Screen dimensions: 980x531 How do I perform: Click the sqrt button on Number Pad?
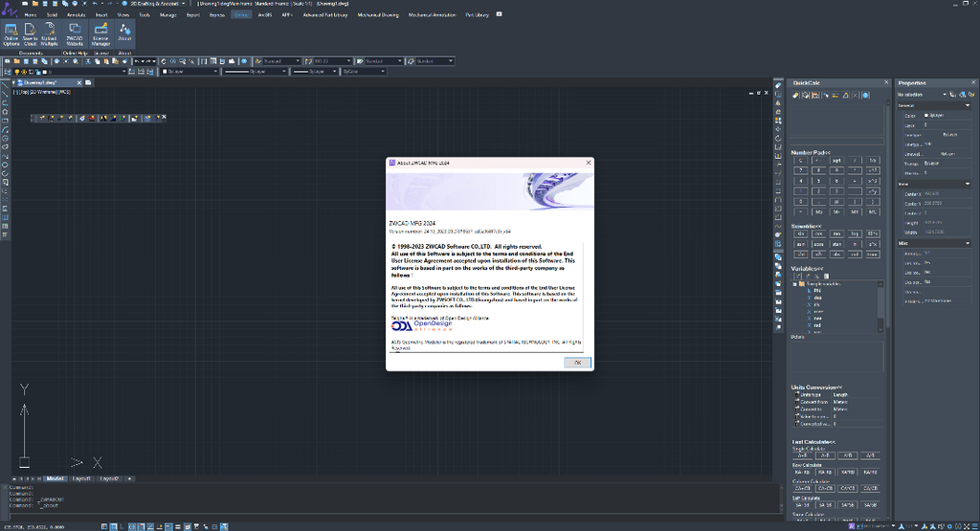pos(836,161)
